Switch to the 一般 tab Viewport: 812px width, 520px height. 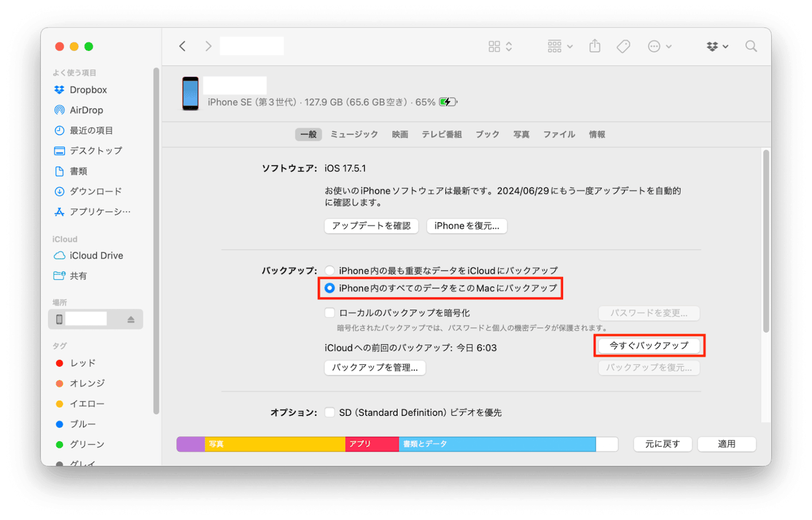[x=308, y=135]
